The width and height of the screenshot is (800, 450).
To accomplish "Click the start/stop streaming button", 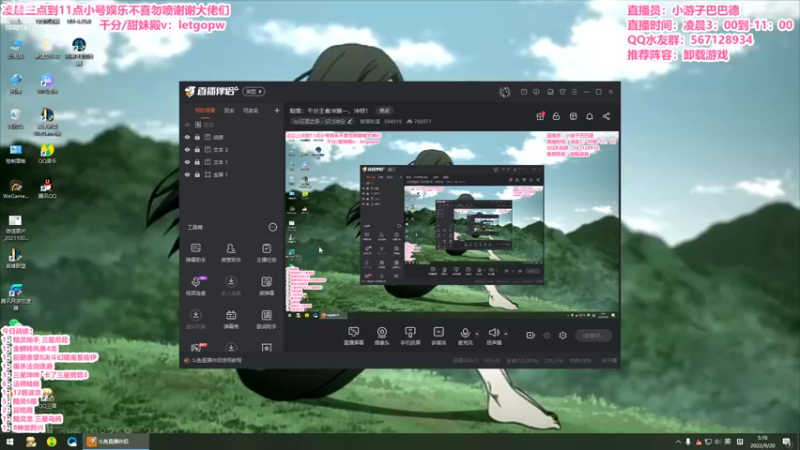I will point(593,335).
